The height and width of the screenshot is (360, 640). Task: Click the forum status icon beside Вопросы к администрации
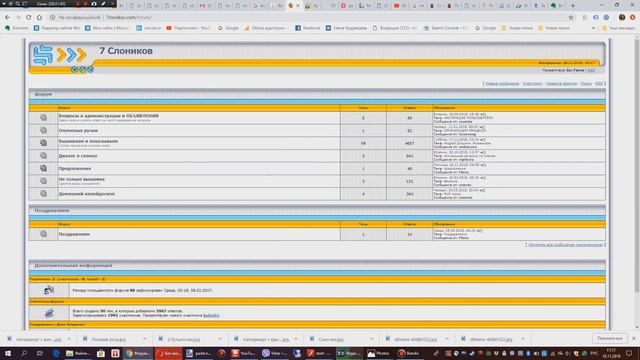(43, 118)
